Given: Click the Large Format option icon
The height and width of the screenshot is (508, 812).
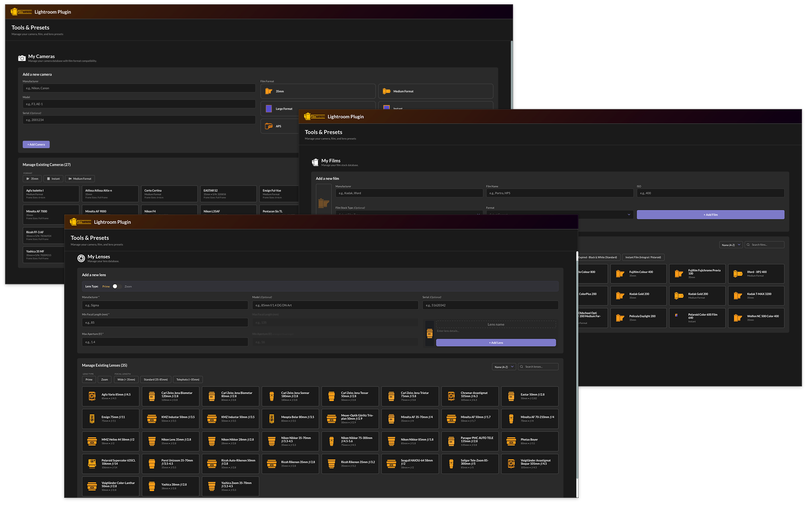Looking at the screenshot, I should [269, 109].
